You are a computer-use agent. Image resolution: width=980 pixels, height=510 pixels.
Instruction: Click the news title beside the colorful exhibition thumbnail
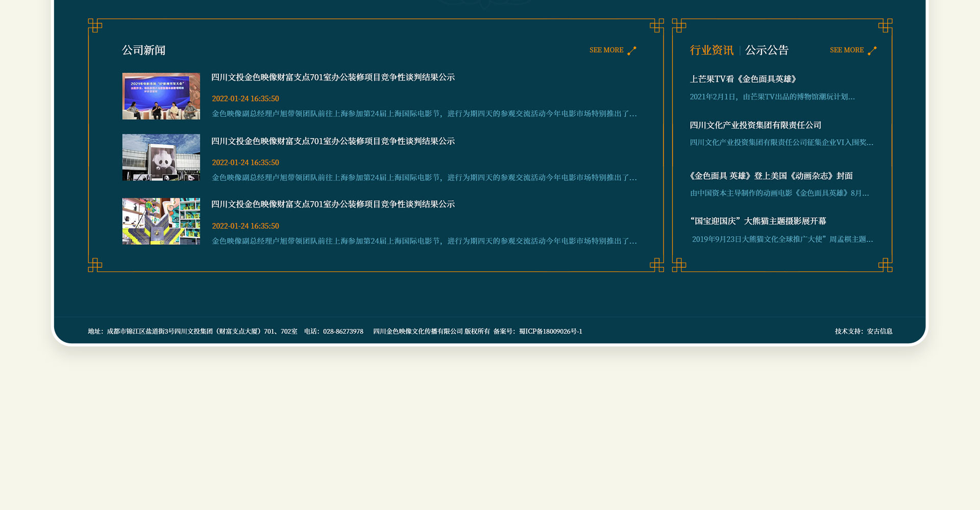333,205
